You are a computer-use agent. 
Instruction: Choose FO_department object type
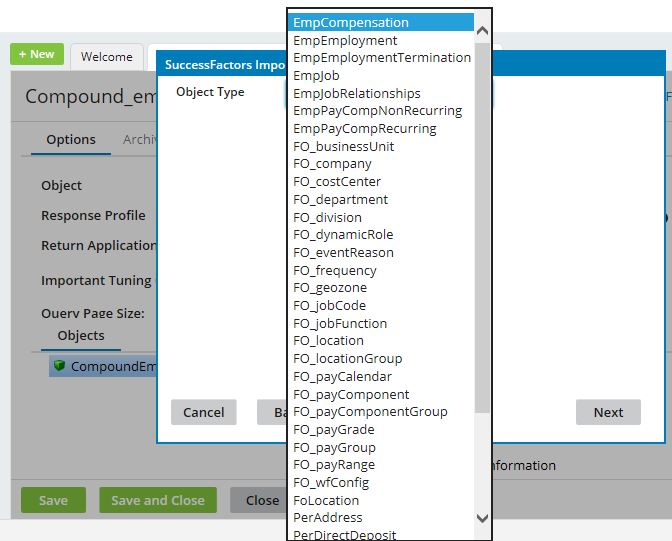(381, 199)
